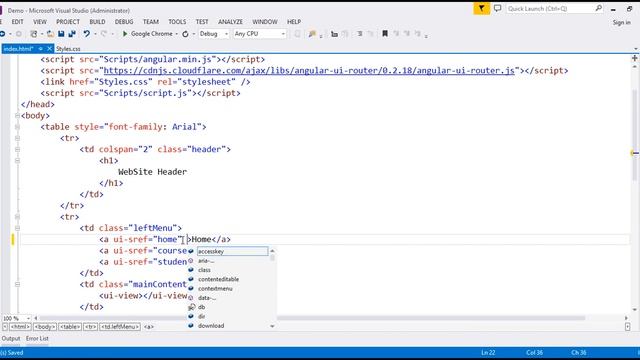640x360 pixels.
Task: Collapse the h1 tag outline
Action: (17, 160)
